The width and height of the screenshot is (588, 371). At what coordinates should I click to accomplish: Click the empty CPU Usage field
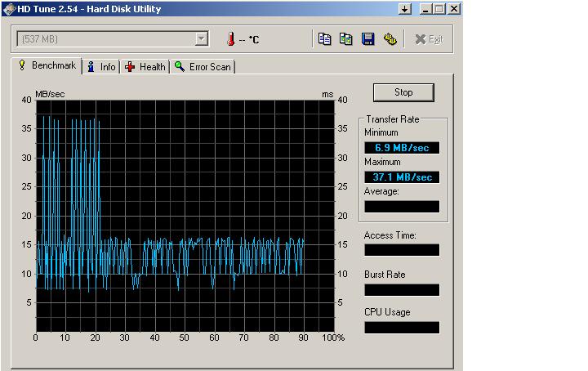click(x=402, y=327)
